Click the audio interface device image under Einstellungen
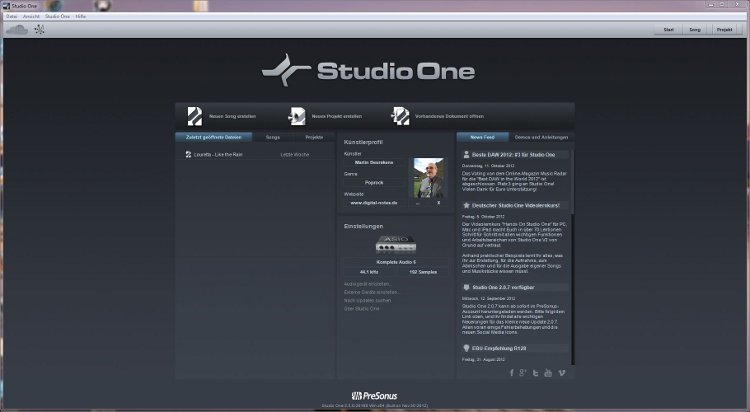Image resolution: width=750 pixels, height=412 pixels. tap(396, 244)
